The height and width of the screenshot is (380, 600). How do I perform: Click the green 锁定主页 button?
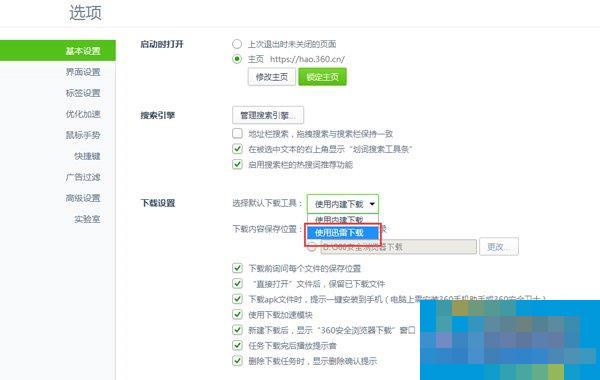pyautogui.click(x=322, y=77)
